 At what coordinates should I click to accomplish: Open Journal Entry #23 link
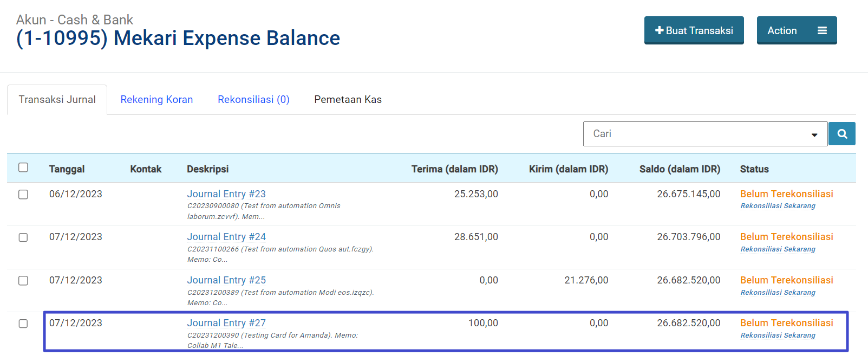tap(226, 194)
